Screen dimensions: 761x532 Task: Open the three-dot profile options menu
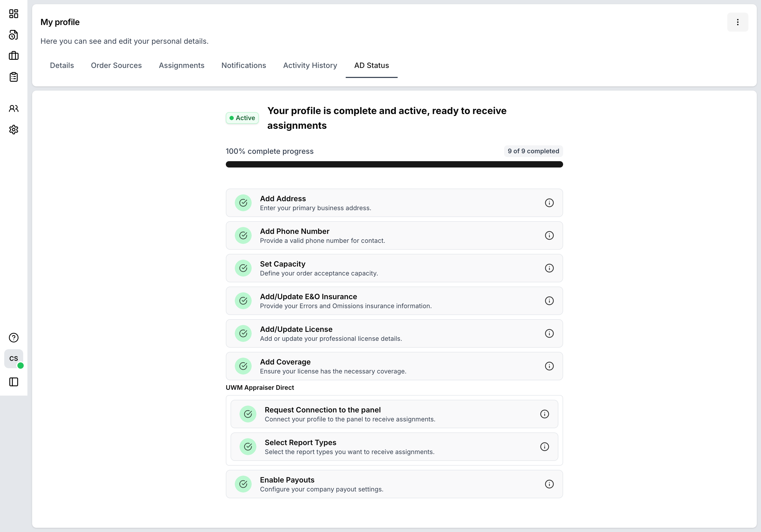click(738, 22)
